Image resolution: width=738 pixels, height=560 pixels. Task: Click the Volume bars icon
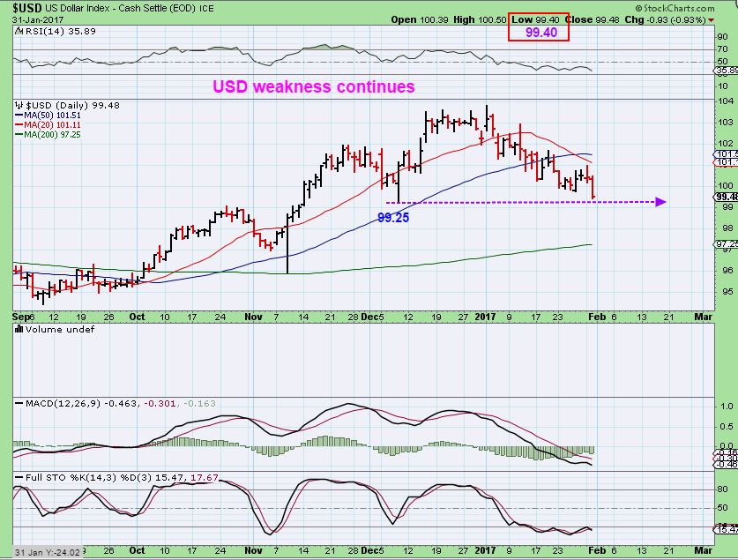[19, 330]
